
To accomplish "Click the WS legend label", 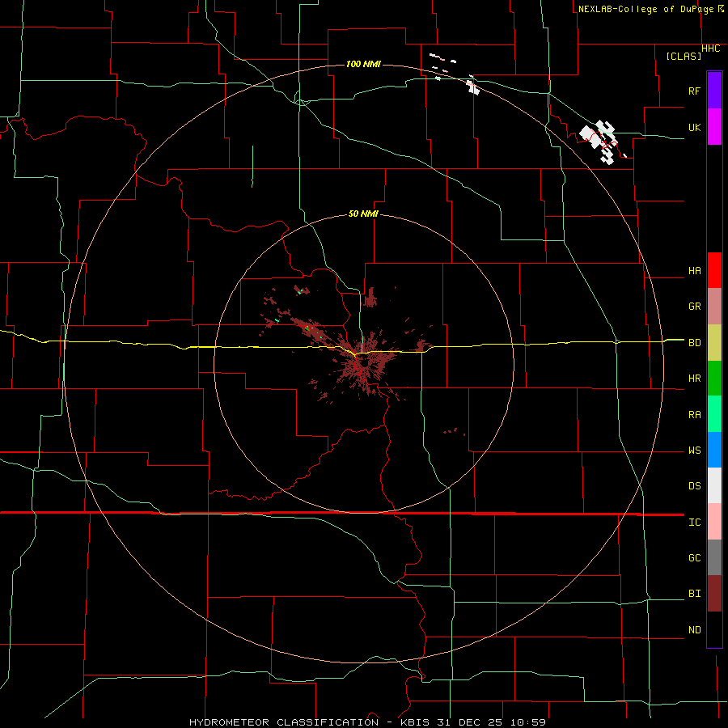I will pos(695,450).
